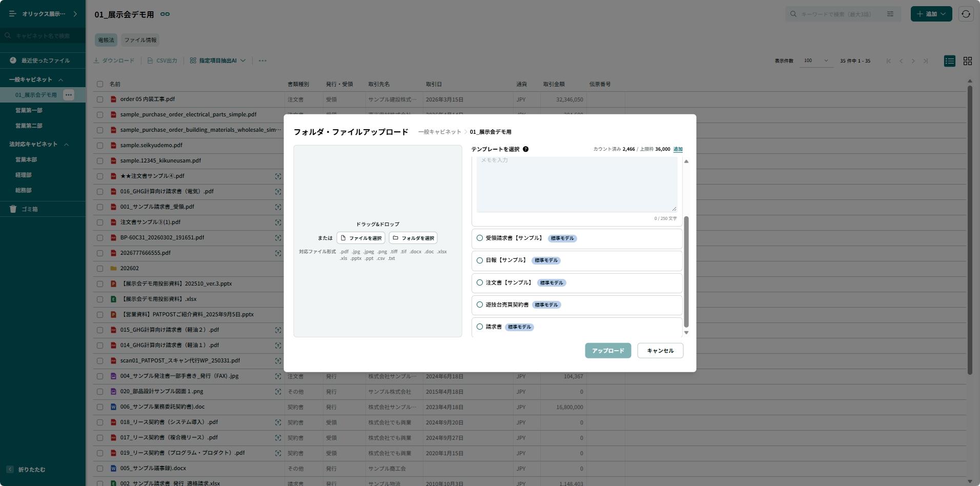The height and width of the screenshot is (486, 980).
Task: Click the link icon next to 01_展示会デモ用 title
Action: [x=165, y=14]
